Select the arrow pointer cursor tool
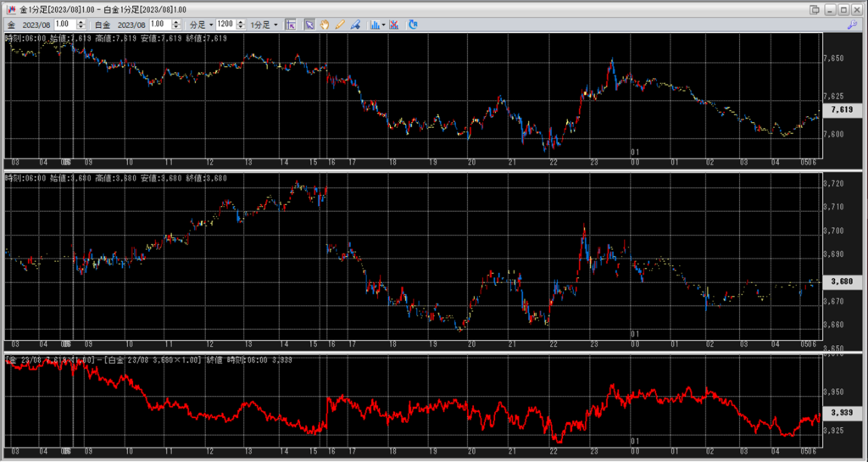This screenshot has width=868, height=462. tap(309, 25)
